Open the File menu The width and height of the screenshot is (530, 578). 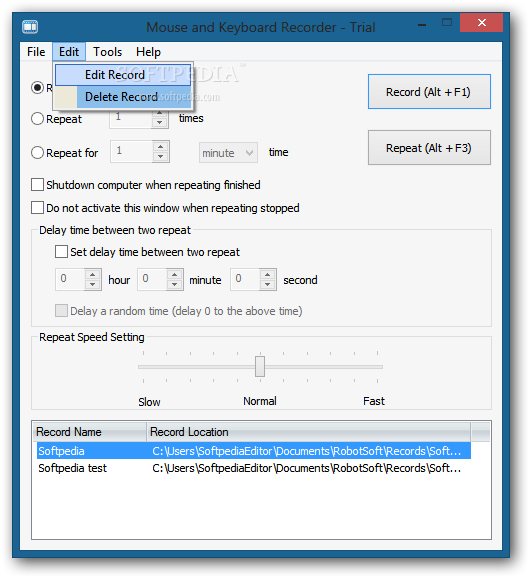point(36,52)
